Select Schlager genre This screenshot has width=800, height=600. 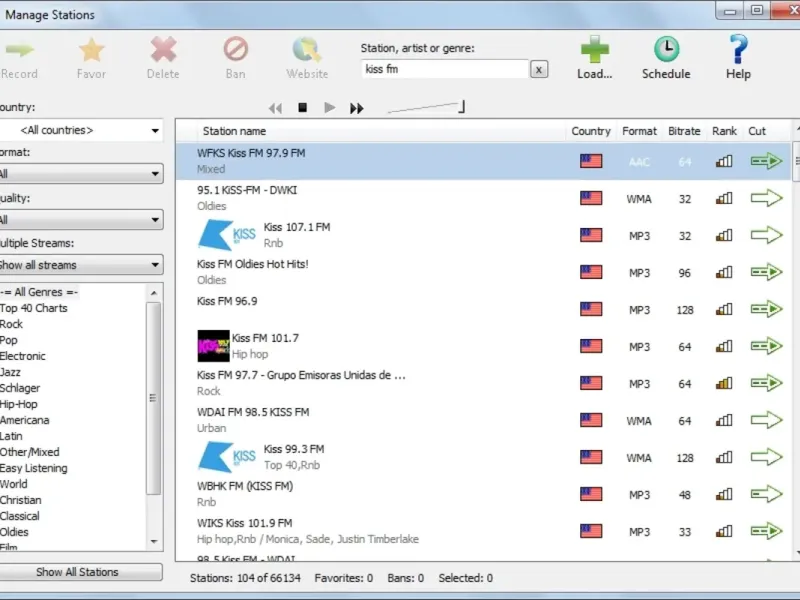coord(20,388)
